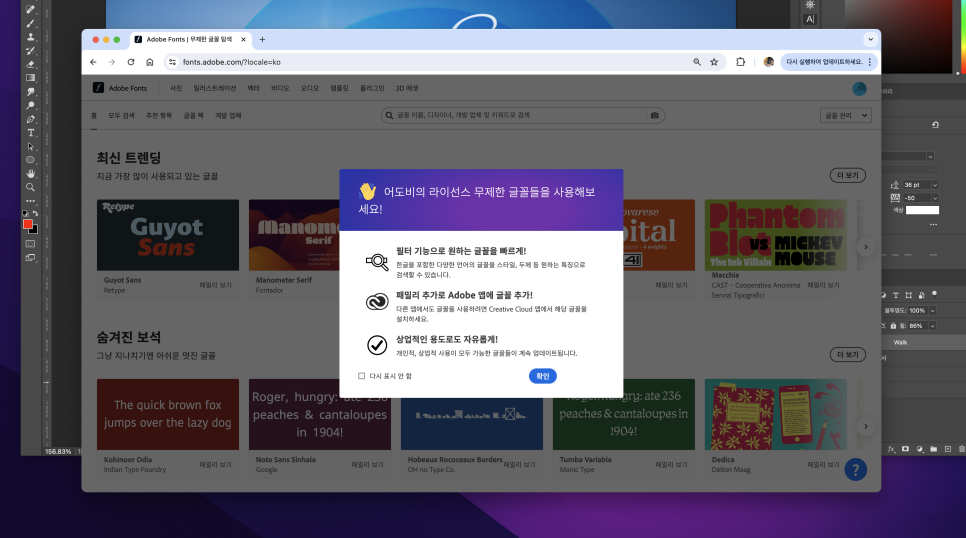Open the 제발 업체 tab
Image resolution: width=966 pixels, height=538 pixels.
point(228,116)
